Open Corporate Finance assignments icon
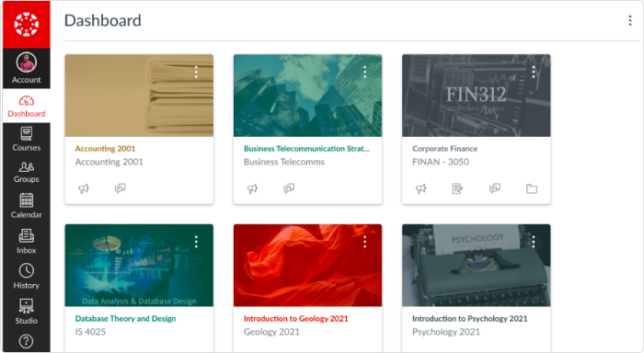The width and height of the screenshot is (644, 353). coord(457,188)
